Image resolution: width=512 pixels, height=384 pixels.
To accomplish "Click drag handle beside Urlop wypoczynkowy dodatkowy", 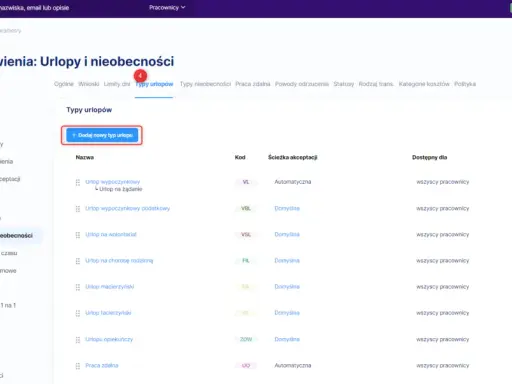I will point(78,209).
